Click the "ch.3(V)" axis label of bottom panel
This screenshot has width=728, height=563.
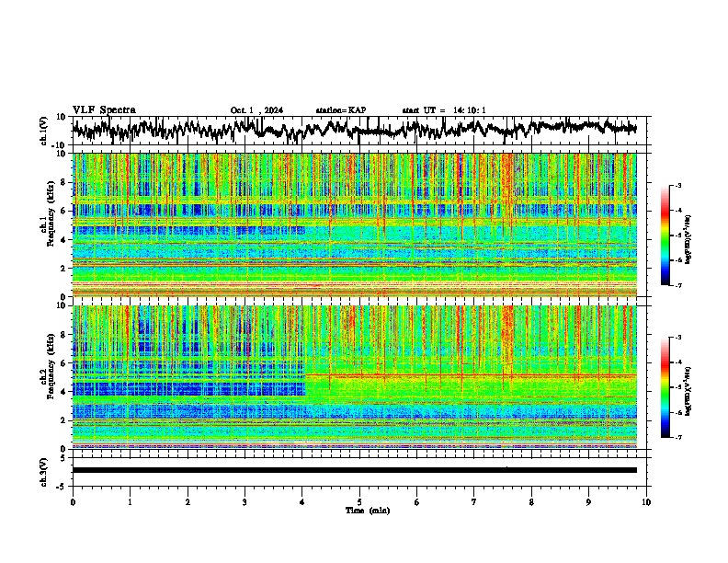[44, 472]
